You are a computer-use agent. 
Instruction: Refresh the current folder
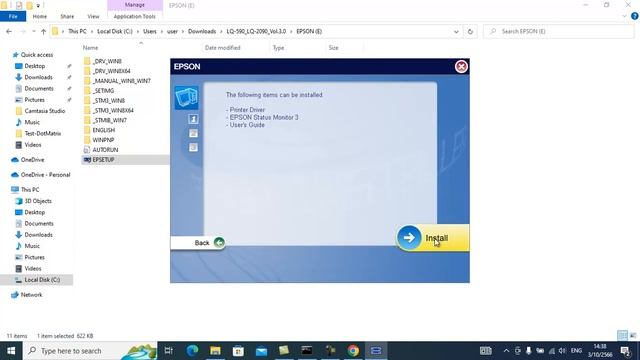coord(470,31)
